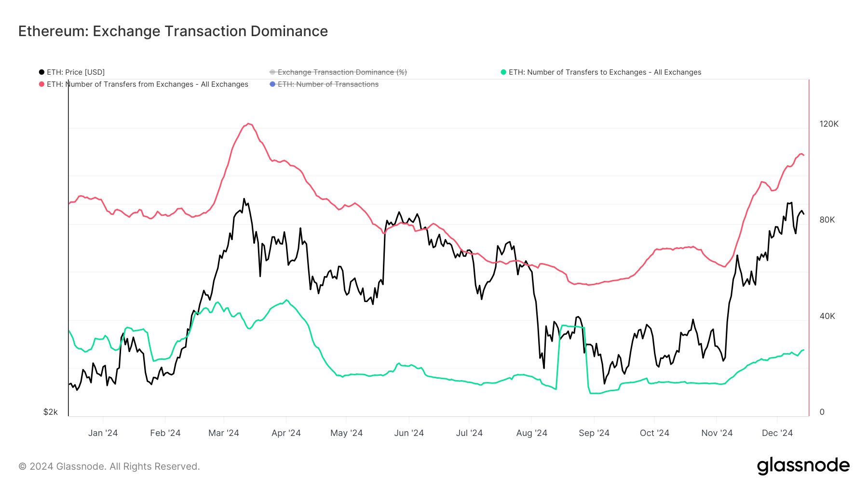Click the red dot icon for Transfers from Exchanges
This screenshot has height=488, width=868.
41,84
